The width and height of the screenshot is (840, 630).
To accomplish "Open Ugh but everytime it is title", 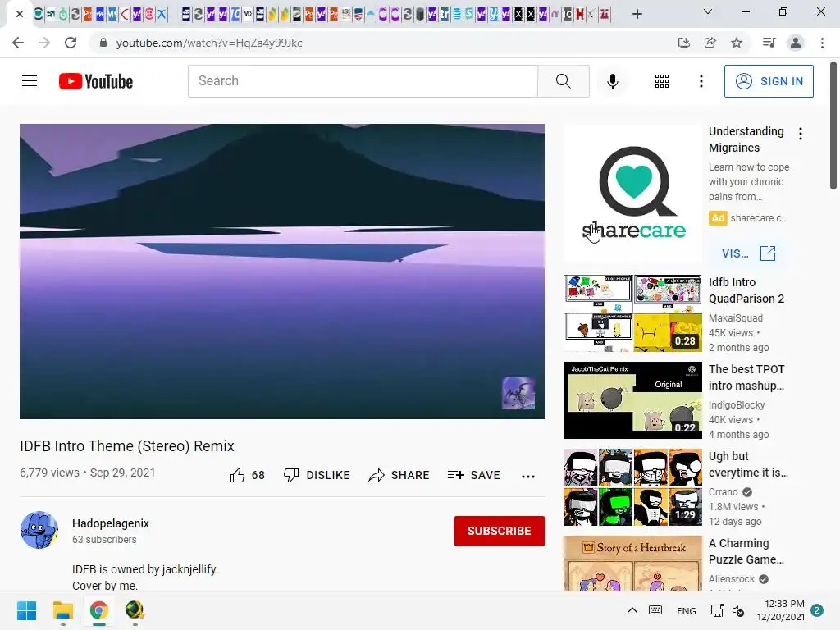I will 748,464.
